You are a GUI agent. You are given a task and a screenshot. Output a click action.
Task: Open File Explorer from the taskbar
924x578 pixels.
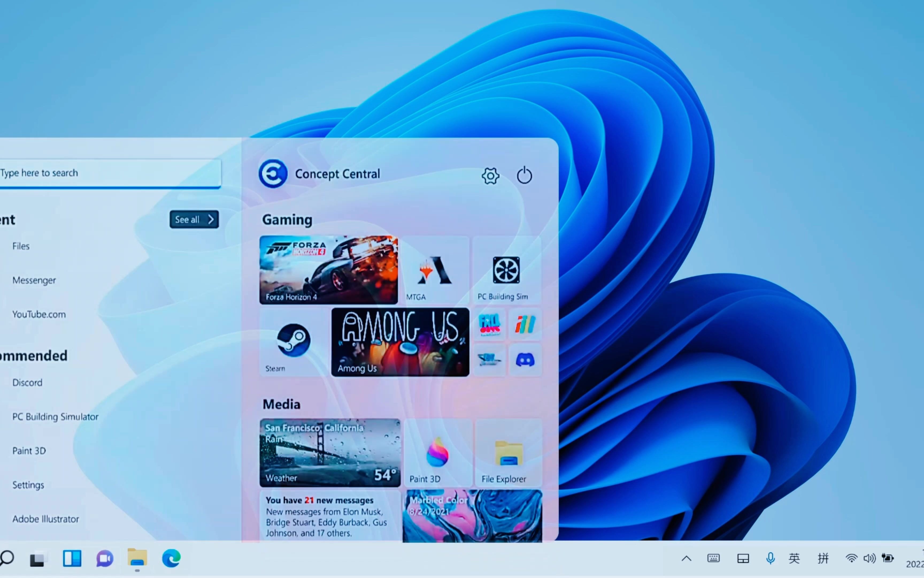coord(137,557)
